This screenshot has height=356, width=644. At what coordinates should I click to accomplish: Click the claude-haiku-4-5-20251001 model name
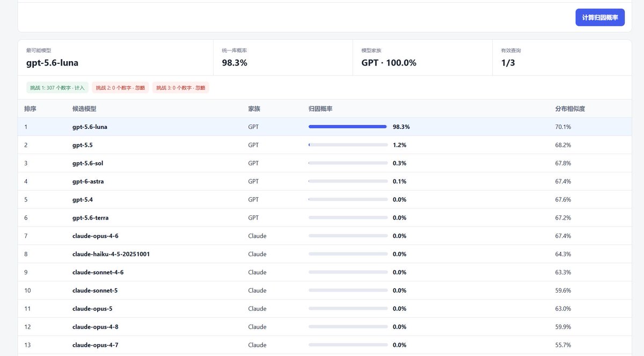(x=111, y=254)
